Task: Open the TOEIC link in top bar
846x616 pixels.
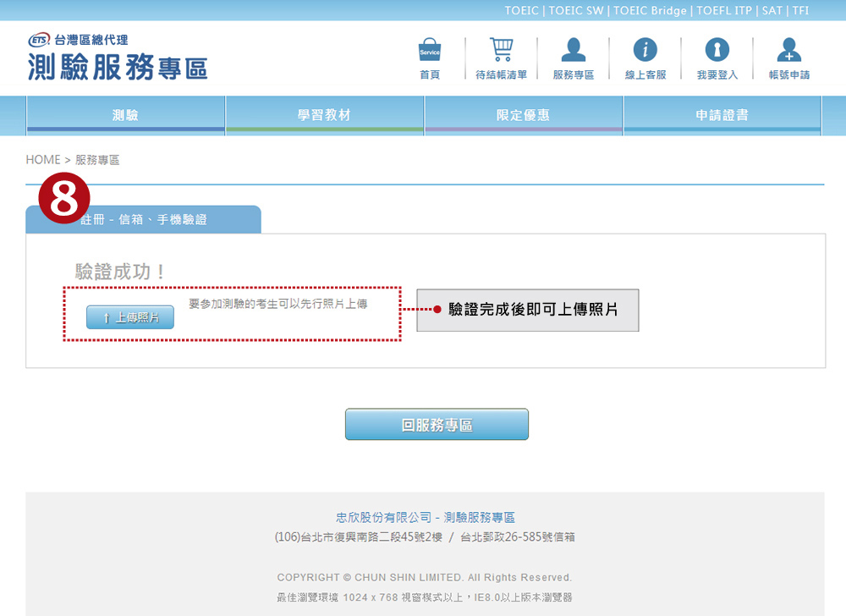Action: click(x=524, y=10)
